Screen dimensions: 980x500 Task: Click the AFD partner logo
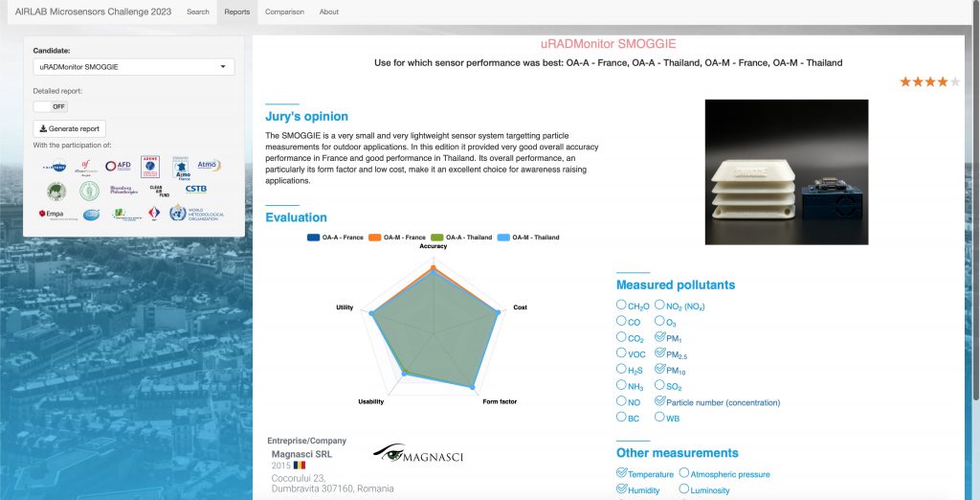118,166
